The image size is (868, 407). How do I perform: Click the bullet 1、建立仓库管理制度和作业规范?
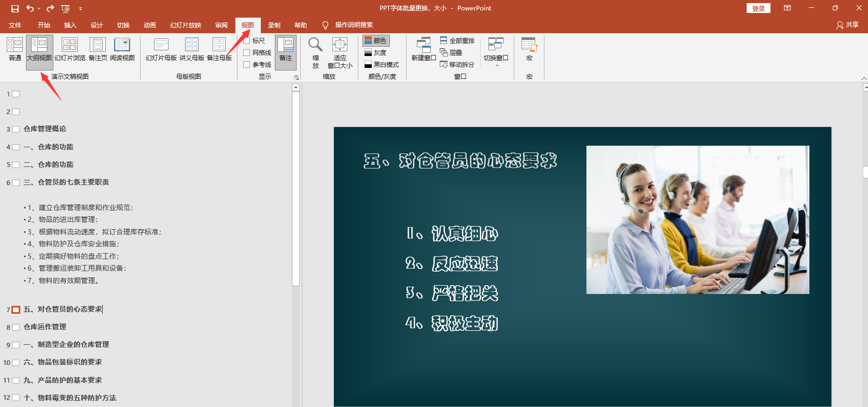point(79,207)
